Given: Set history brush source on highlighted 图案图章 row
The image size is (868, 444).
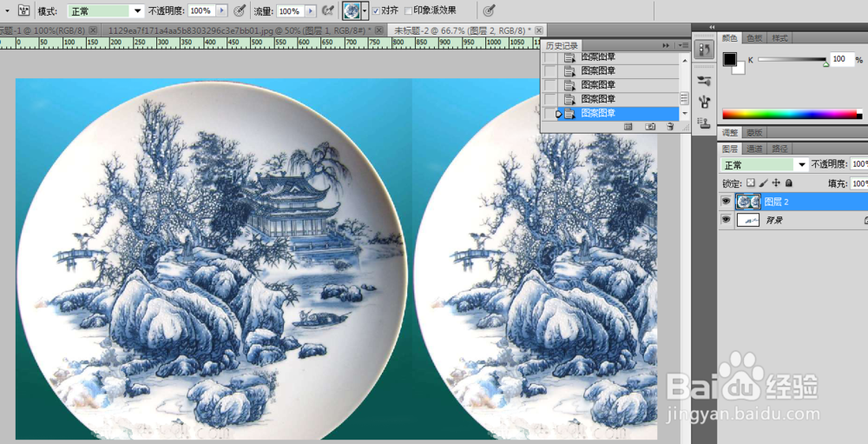Looking at the screenshot, I should coord(549,114).
